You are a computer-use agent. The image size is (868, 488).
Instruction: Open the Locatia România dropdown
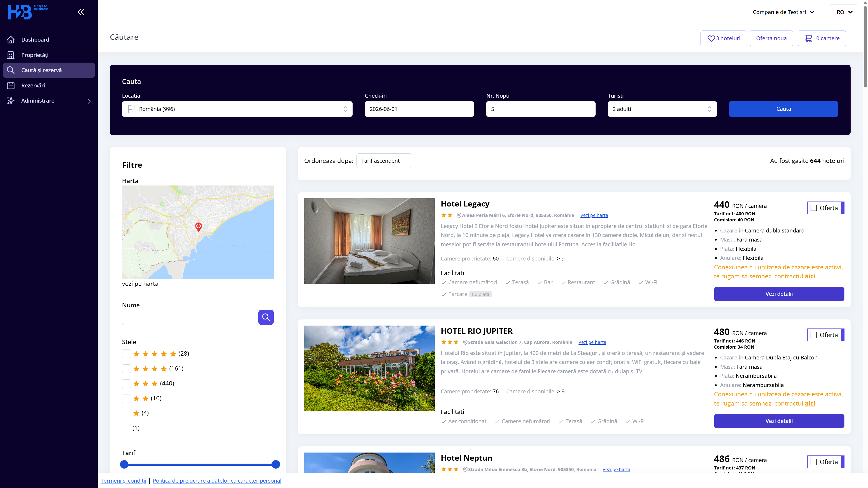tap(237, 109)
